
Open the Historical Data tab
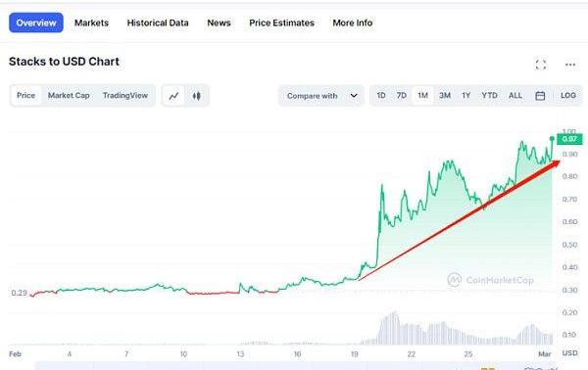click(158, 23)
